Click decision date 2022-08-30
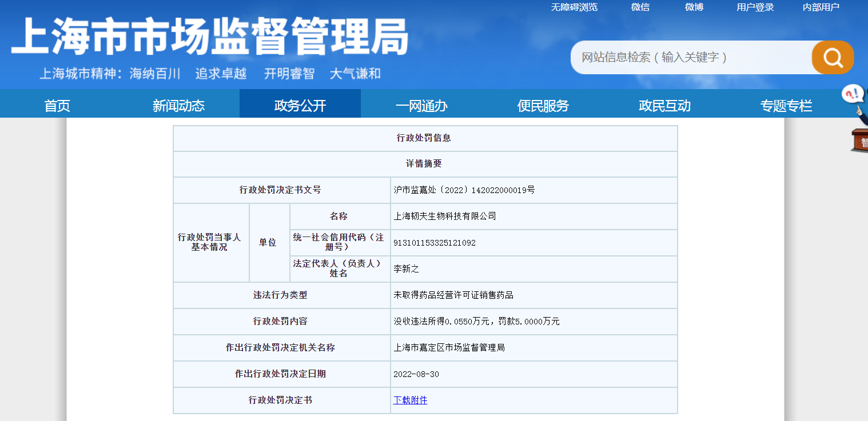The width and height of the screenshot is (868, 421). coord(416,374)
